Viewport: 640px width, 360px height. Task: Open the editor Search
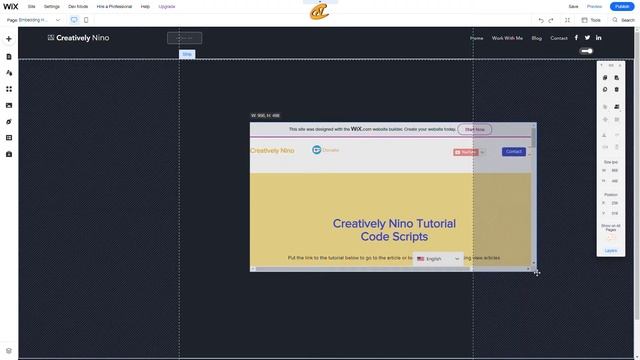coord(623,20)
